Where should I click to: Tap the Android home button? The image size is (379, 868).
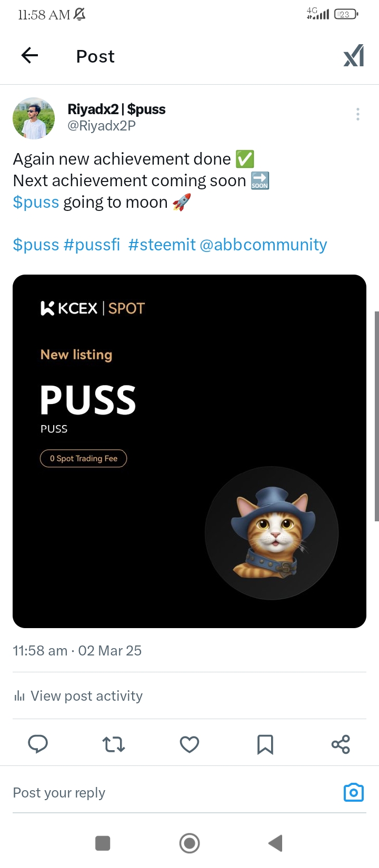tap(189, 843)
